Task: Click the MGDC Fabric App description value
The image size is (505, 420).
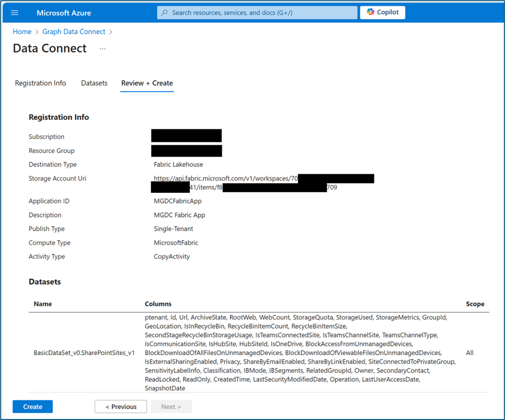Action: point(180,215)
